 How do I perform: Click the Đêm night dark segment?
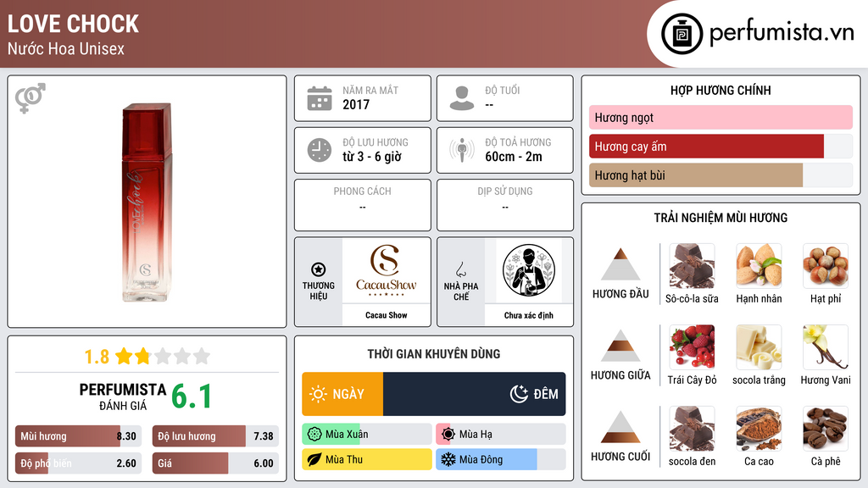click(475, 394)
